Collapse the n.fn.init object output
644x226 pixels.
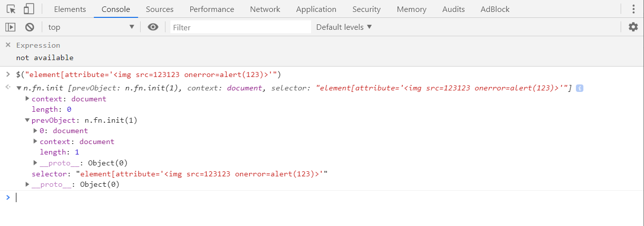pyautogui.click(x=19, y=88)
